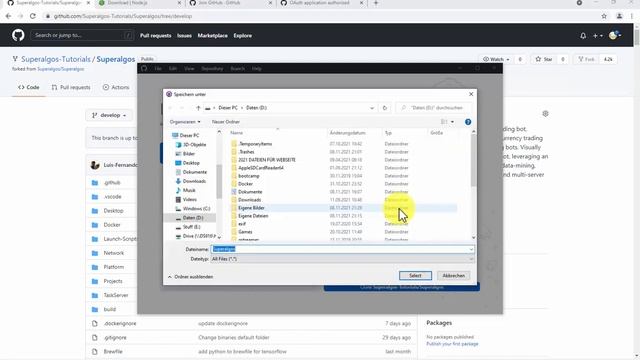Screen dimensions: 640x360
Task: Select the bootcamp folder in the file list
Action: click(x=249, y=176)
